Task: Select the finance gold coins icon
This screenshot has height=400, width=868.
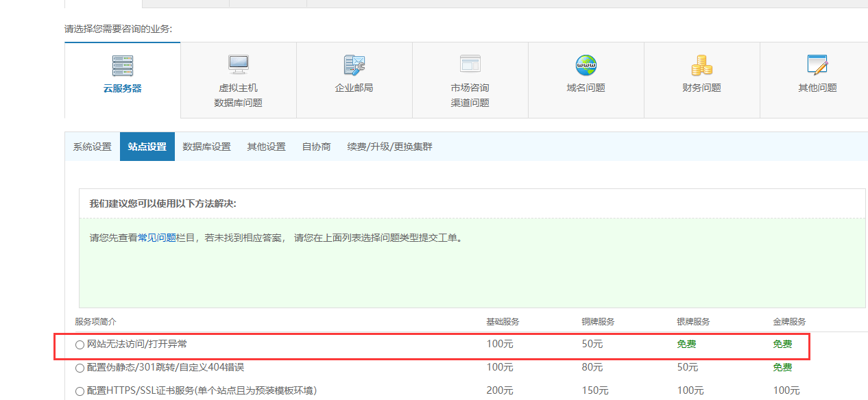Action: (701, 65)
